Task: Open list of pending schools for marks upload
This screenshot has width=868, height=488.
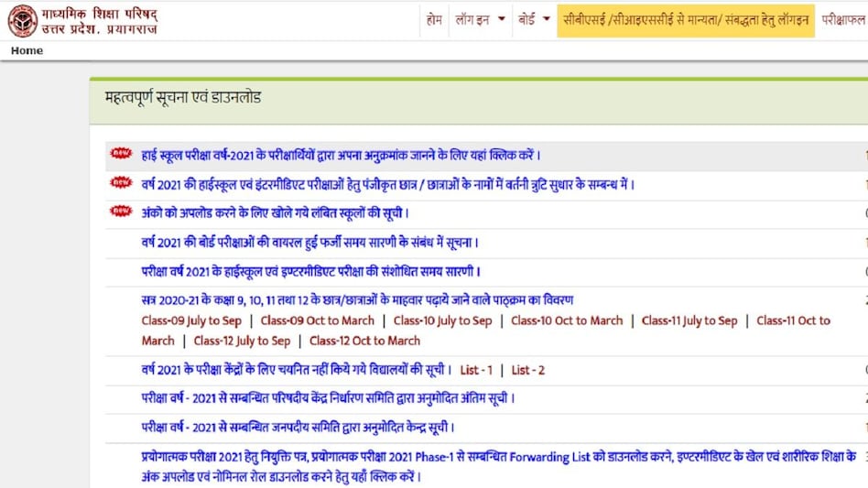Action: point(275,213)
